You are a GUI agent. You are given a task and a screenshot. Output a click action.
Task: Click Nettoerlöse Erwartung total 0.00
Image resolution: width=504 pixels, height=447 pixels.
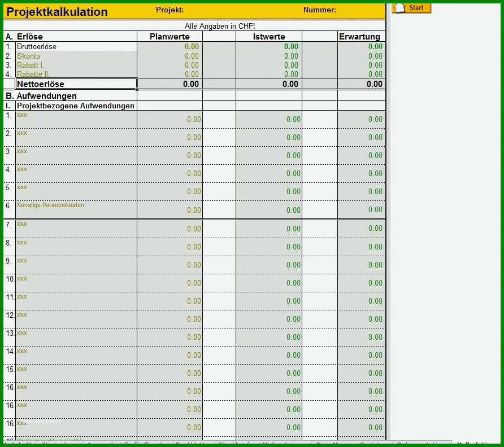tap(375, 84)
